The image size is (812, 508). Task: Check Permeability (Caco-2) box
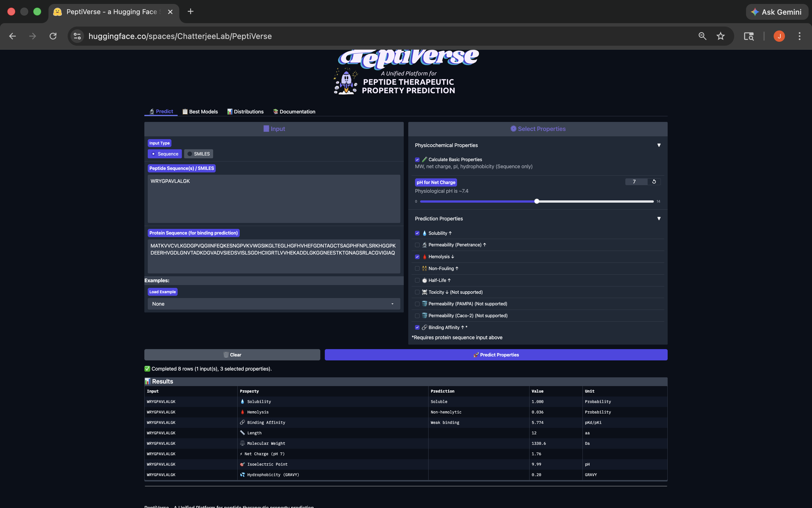417,316
